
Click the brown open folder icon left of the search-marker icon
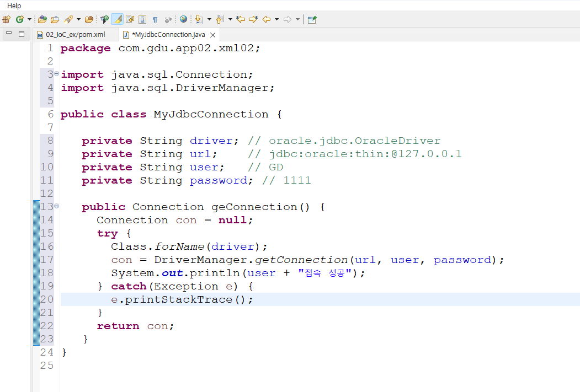(89, 20)
